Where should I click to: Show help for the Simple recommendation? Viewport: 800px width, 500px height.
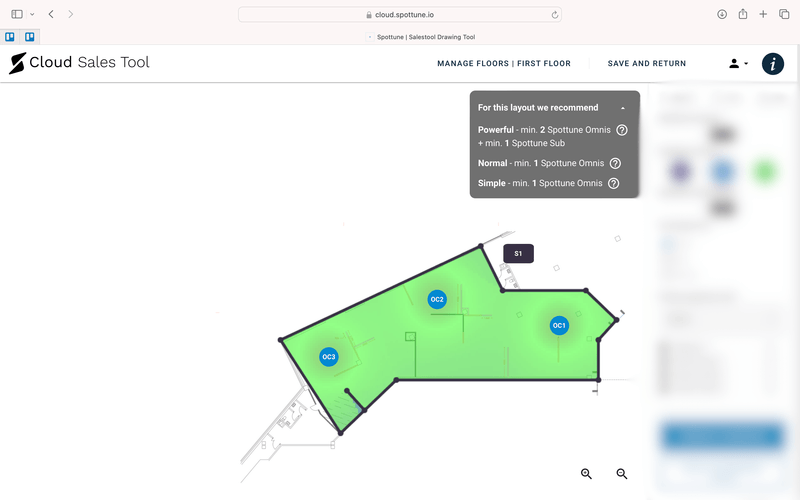click(x=614, y=183)
